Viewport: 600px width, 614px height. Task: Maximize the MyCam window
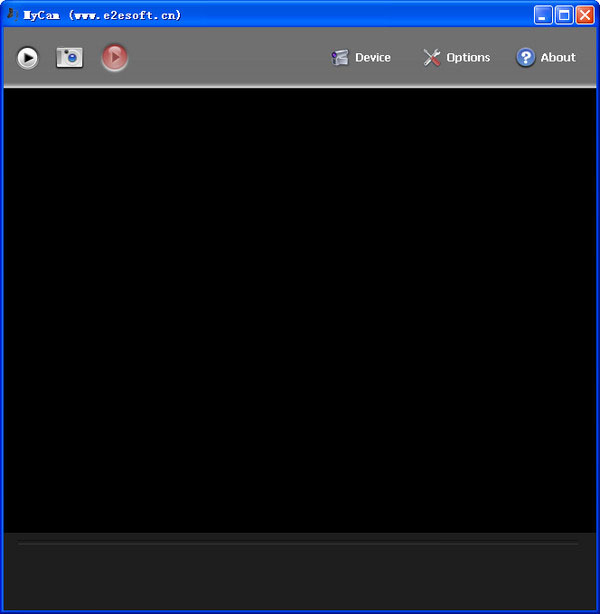click(564, 15)
